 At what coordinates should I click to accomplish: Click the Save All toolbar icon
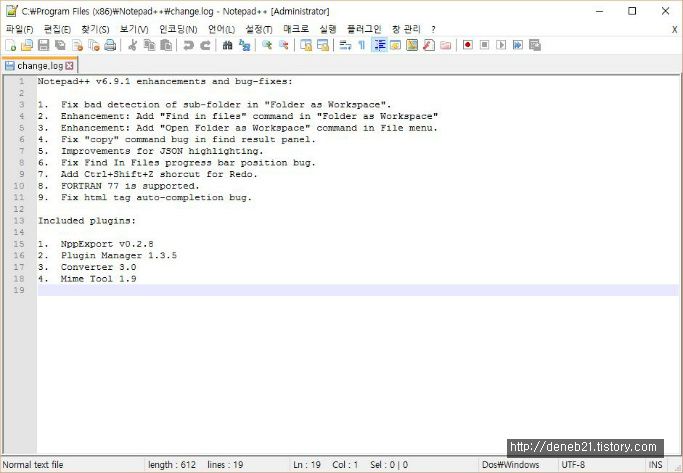coord(60,45)
